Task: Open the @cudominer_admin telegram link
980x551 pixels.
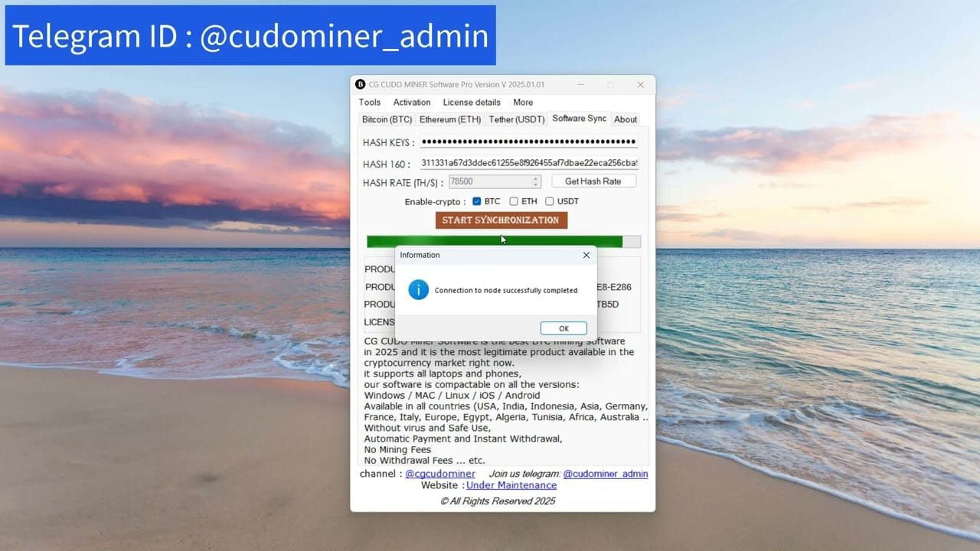Action: (605, 473)
